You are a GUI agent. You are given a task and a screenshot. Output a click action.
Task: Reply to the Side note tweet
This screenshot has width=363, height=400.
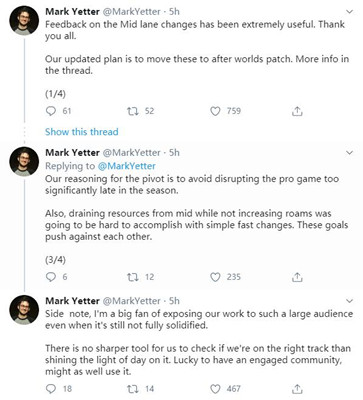(x=51, y=388)
